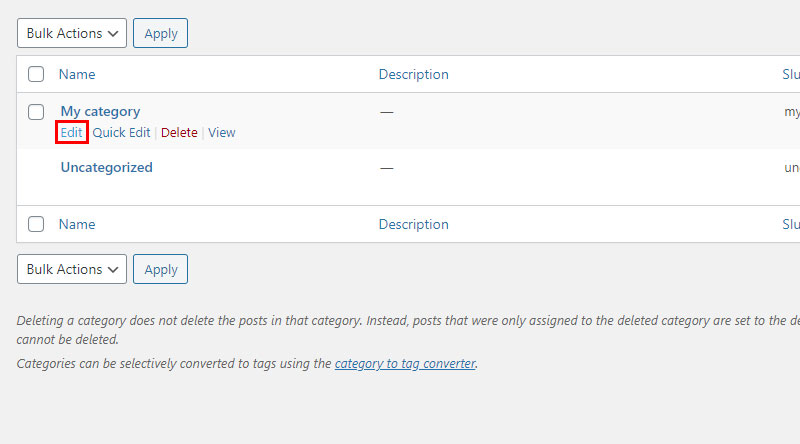Click the bottom Apply button
The width and height of the screenshot is (800, 444).
coord(160,269)
